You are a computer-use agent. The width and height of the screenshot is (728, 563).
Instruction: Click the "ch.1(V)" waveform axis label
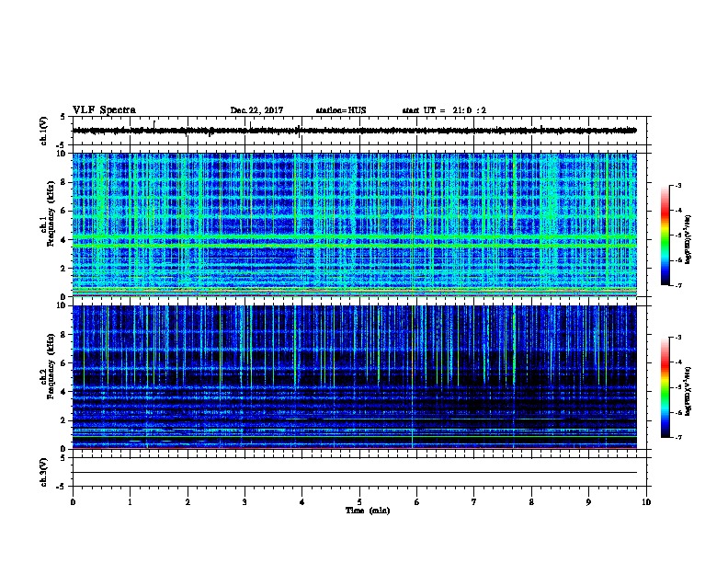pos(43,131)
